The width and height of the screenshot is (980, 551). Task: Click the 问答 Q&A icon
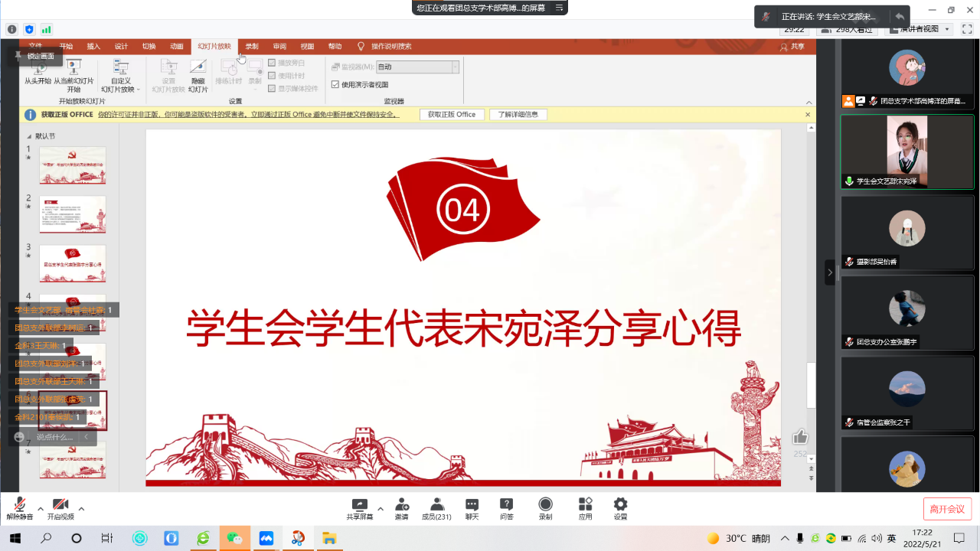pos(506,504)
